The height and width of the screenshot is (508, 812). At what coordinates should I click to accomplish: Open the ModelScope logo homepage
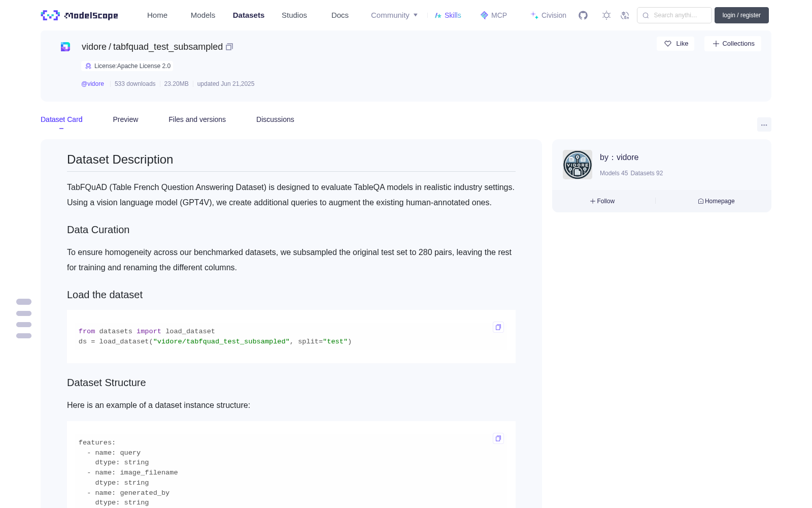[79, 15]
